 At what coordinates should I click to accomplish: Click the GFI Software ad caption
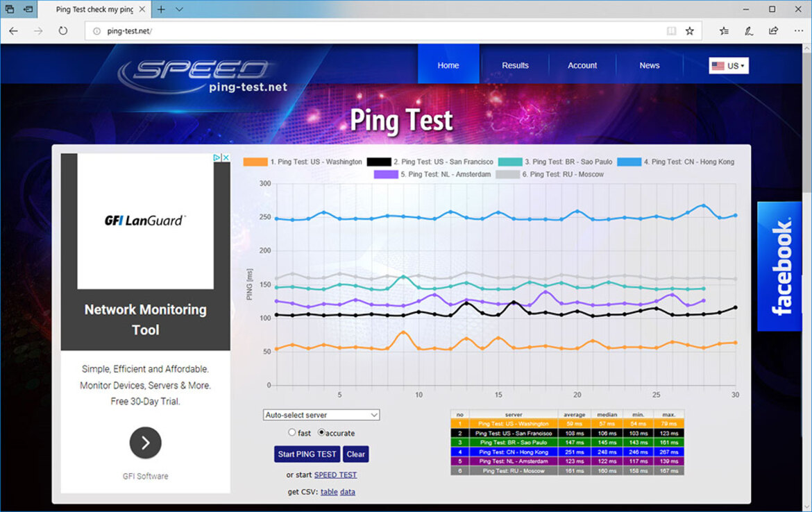click(x=146, y=477)
